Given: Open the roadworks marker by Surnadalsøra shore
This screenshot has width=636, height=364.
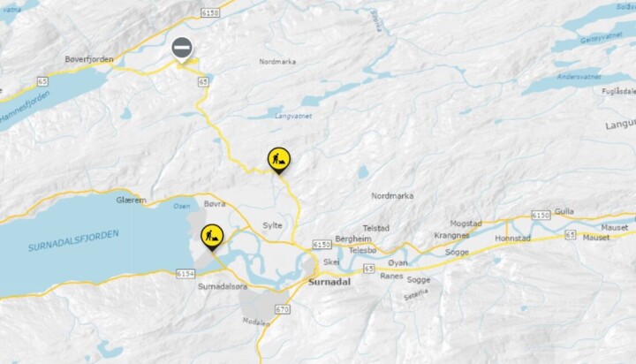Looking at the screenshot, I should pyautogui.click(x=212, y=237).
